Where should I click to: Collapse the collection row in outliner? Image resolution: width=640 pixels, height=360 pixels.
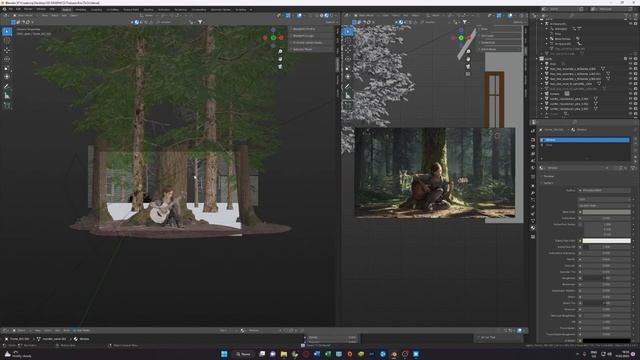coord(538,59)
